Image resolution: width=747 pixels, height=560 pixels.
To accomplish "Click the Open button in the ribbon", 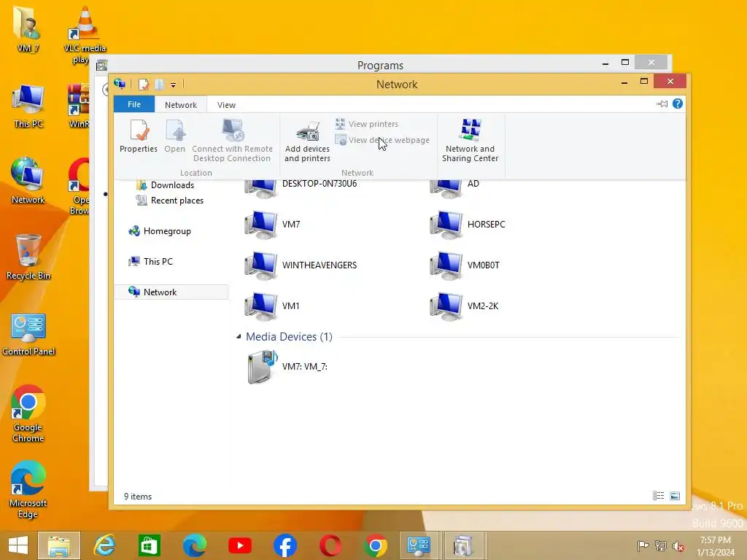I will click(x=175, y=136).
